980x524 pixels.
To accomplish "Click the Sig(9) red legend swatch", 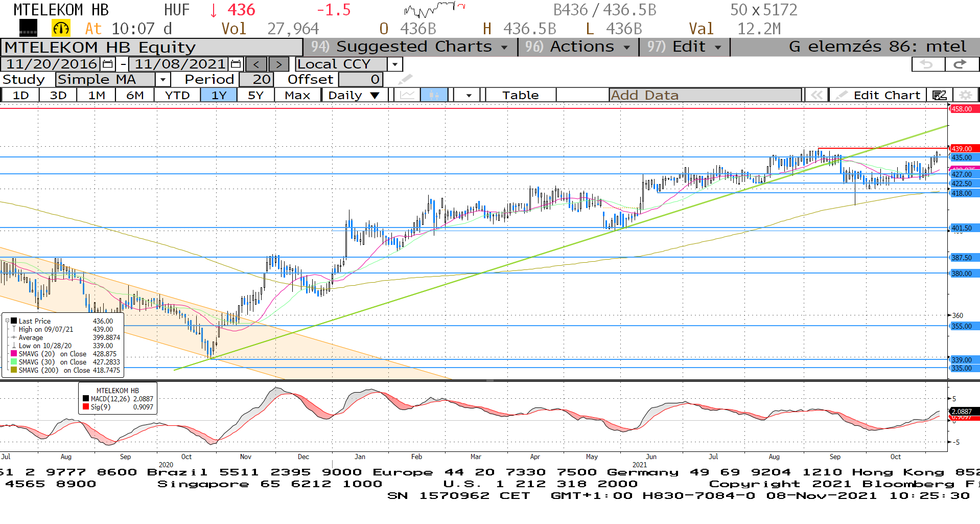I will coord(86,407).
